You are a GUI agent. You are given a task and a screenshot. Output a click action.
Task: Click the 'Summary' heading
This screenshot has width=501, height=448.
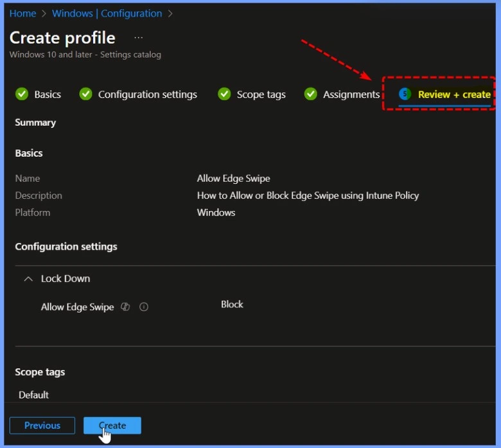[35, 123]
